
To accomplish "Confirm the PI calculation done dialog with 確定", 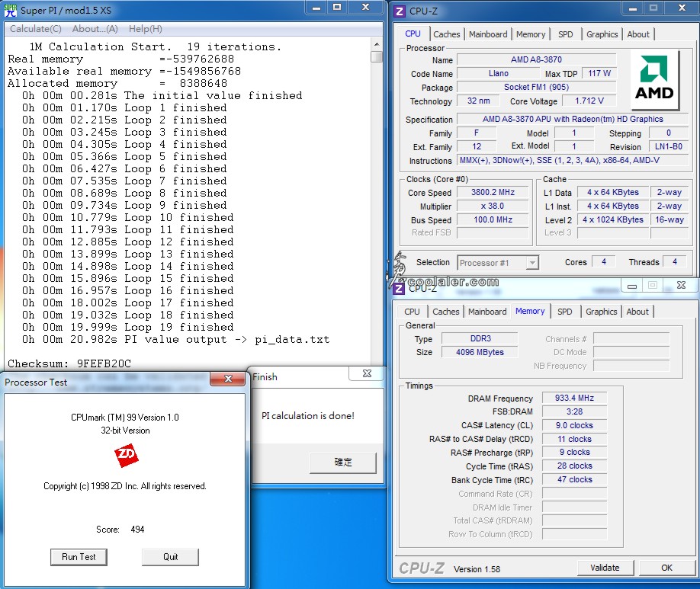I will [343, 463].
